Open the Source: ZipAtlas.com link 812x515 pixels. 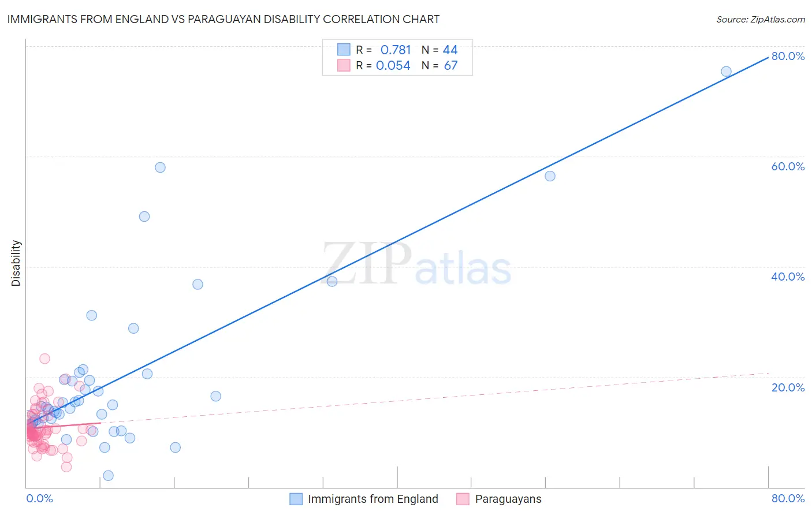point(760,20)
